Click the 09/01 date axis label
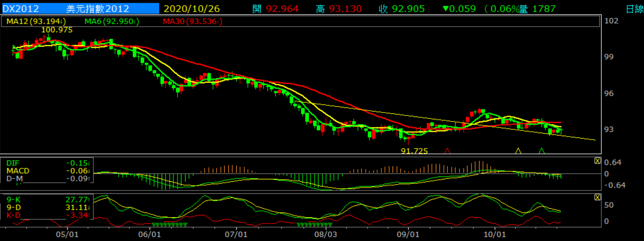644x241 pixels. [x=408, y=234]
